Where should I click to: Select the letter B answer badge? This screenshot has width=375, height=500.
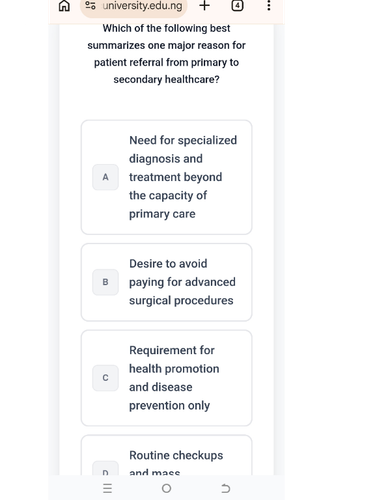[105, 282]
